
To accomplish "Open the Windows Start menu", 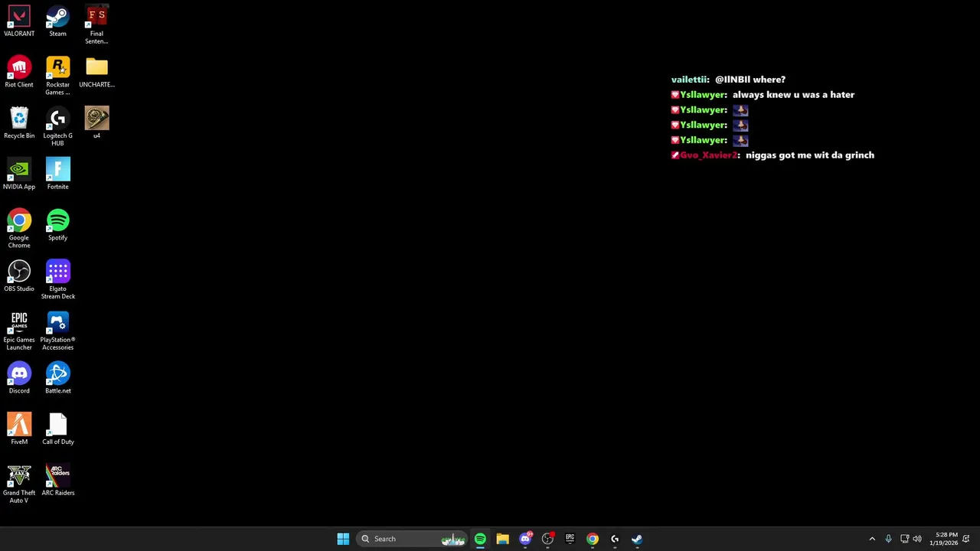I will point(343,539).
